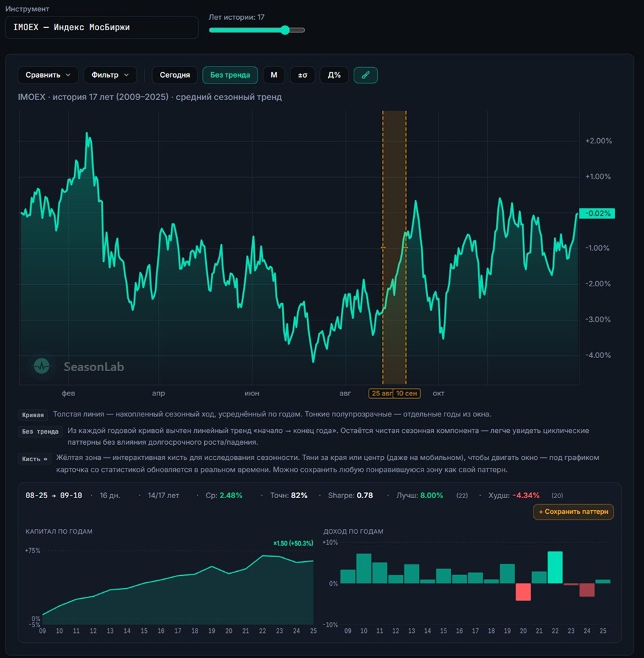Click the 16 дн. duration value
The width and height of the screenshot is (644, 658).
click(x=109, y=495)
